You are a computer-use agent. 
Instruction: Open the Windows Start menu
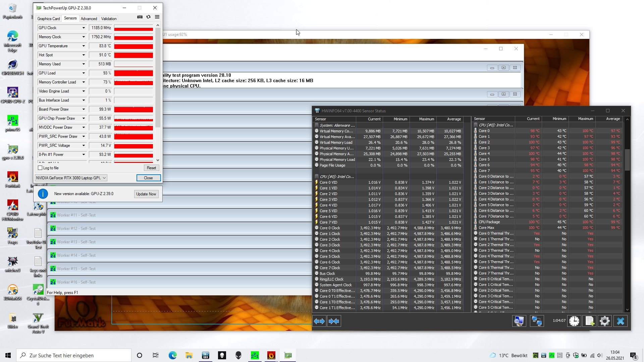[8, 355]
